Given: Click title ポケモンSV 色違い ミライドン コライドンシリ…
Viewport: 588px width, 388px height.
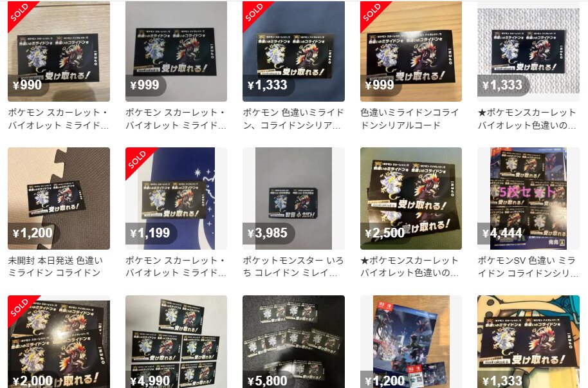Looking at the screenshot, I should click(528, 266).
